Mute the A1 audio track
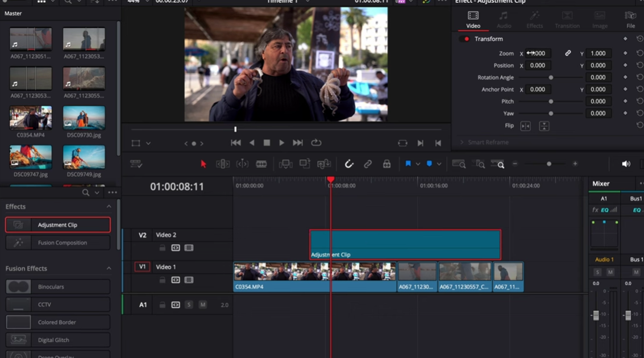644x358 pixels. 202,305
